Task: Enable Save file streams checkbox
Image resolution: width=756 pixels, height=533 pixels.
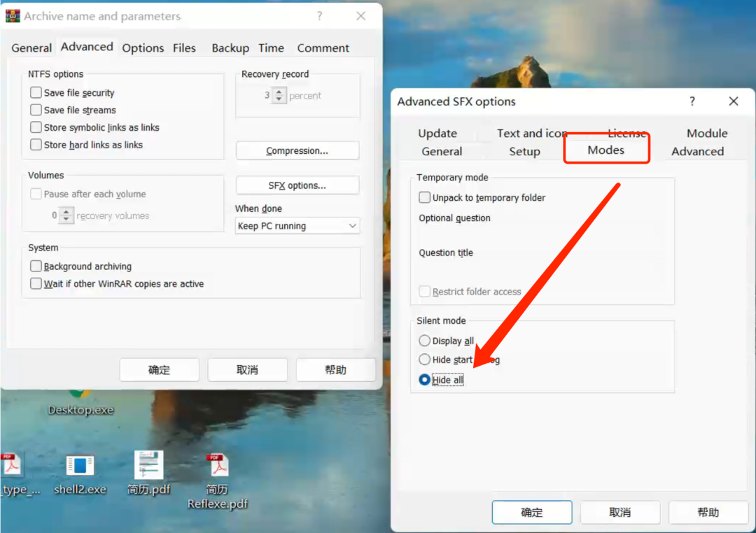Action: point(36,109)
